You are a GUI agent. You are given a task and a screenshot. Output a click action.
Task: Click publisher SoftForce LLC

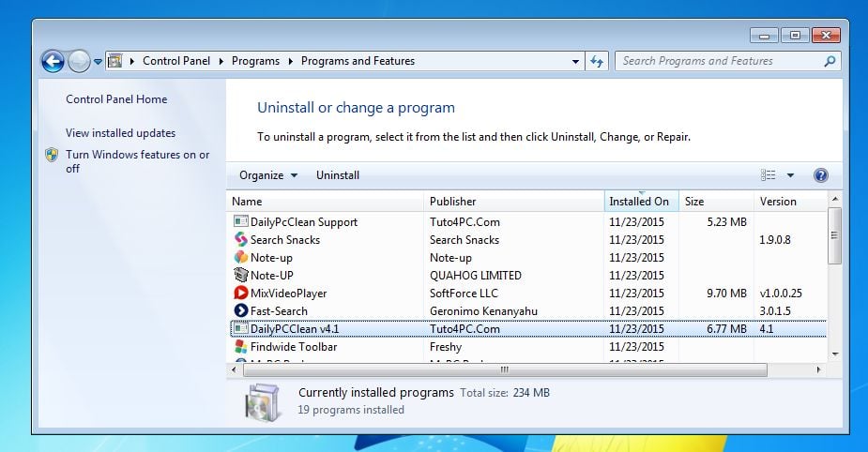coord(464,294)
